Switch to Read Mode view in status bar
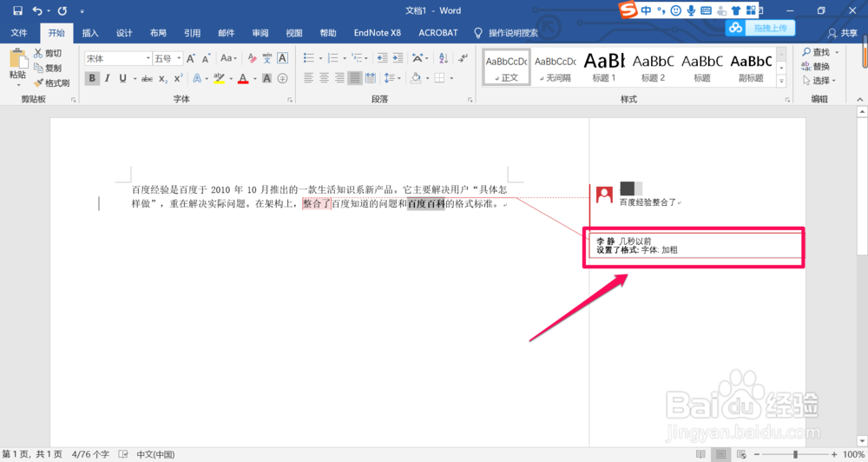The image size is (868, 462). click(700, 454)
